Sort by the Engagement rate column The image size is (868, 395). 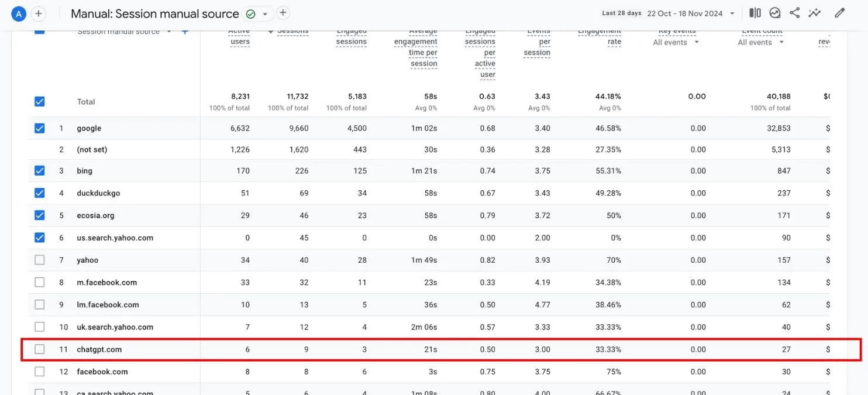coord(600,36)
